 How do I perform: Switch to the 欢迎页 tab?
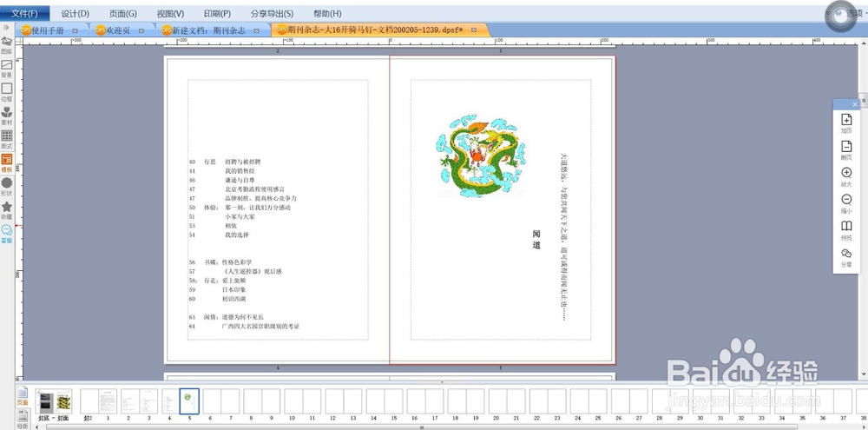[118, 30]
